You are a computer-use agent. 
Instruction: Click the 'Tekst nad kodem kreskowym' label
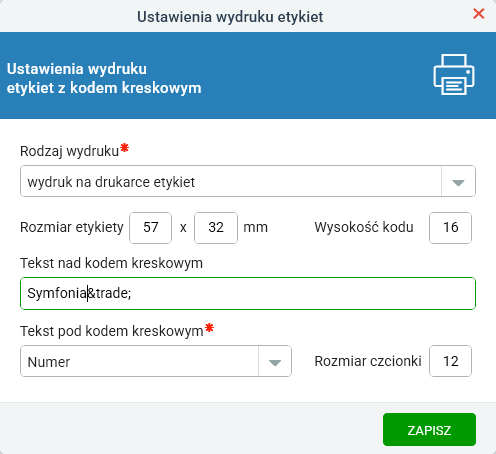(111, 263)
